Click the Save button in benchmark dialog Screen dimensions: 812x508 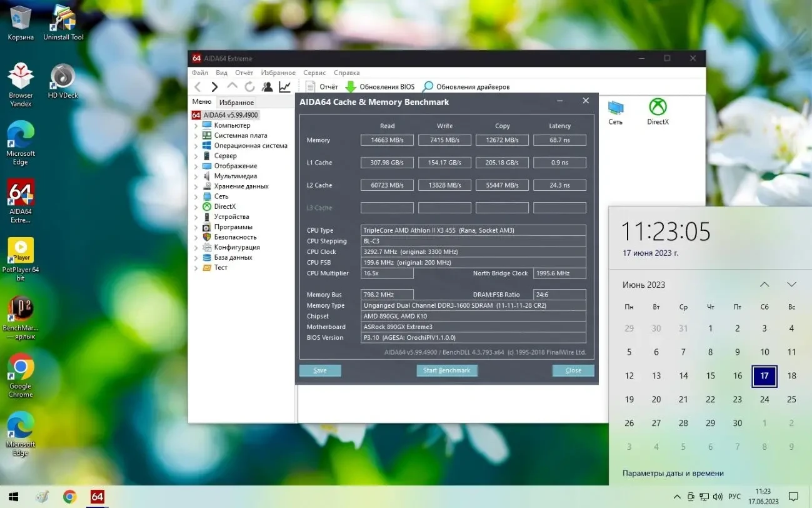click(x=320, y=370)
